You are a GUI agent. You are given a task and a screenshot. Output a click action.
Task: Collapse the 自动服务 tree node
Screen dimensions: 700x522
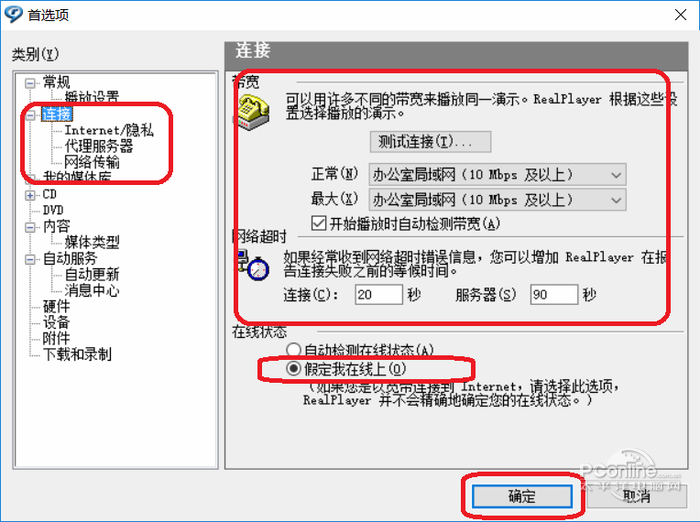(30, 259)
